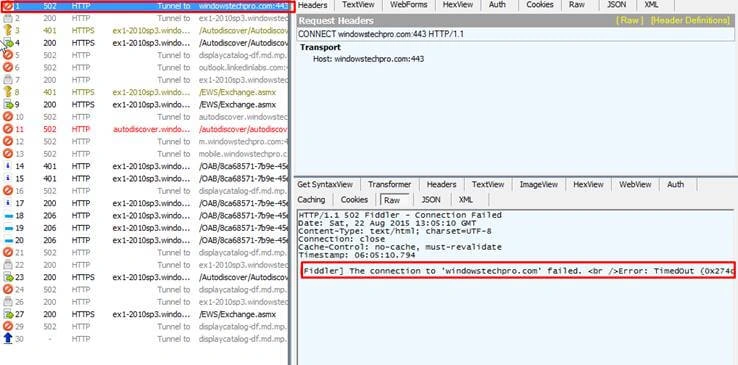Click the lock icon of session 26
The image size is (738, 365).
[8, 302]
